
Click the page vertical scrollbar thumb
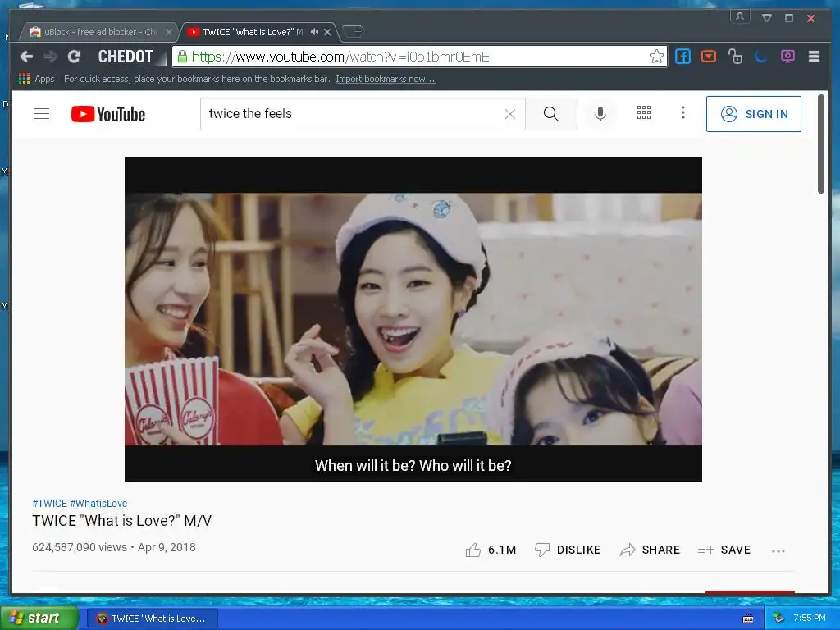[820, 144]
